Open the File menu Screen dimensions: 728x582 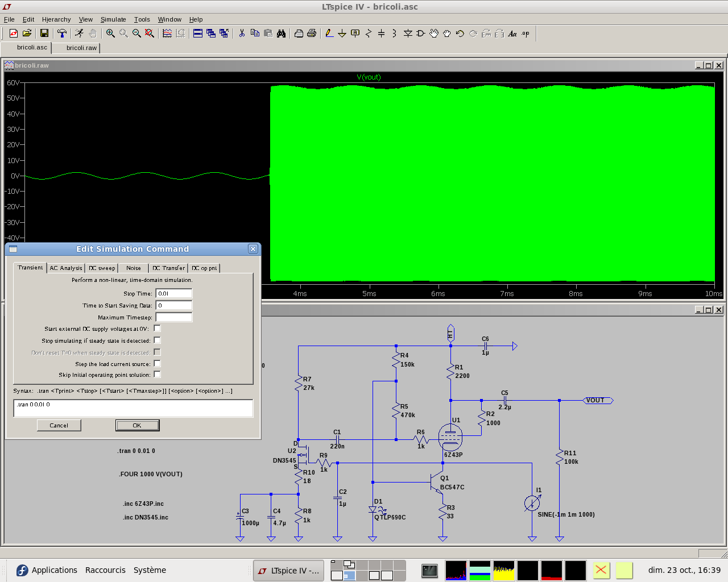coord(9,19)
